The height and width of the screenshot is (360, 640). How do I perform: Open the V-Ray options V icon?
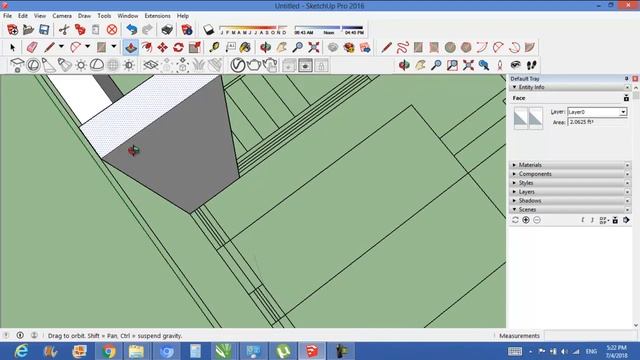click(238, 65)
